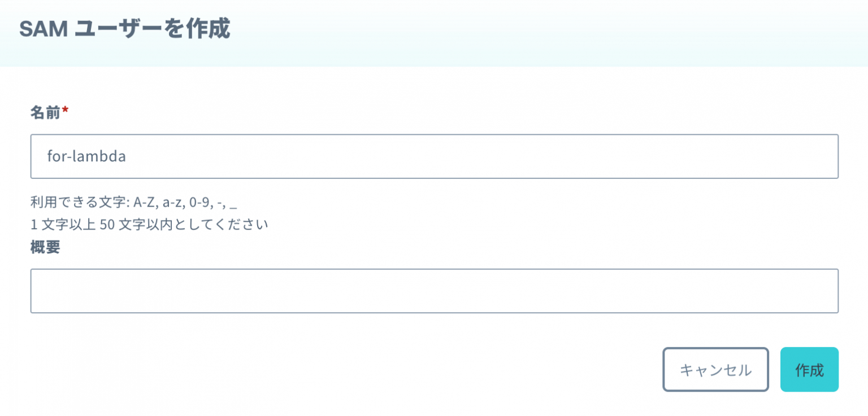Click the 50-character limit hint text

150,224
